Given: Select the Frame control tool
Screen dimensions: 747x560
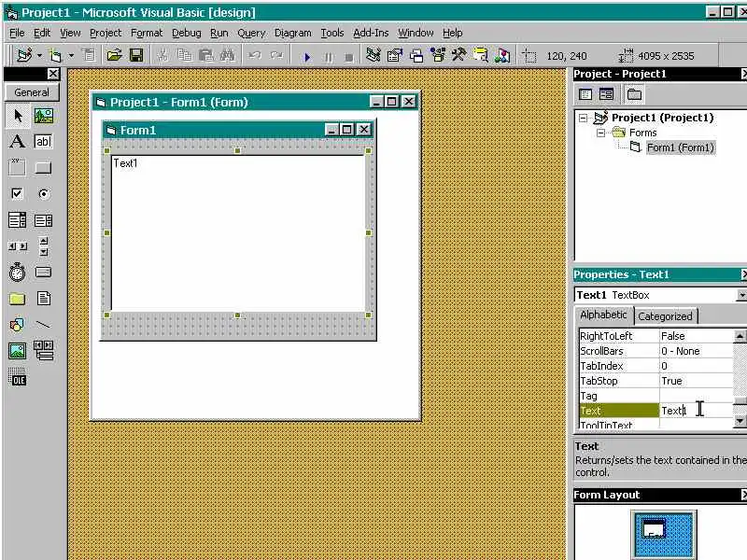Looking at the screenshot, I should (18, 168).
